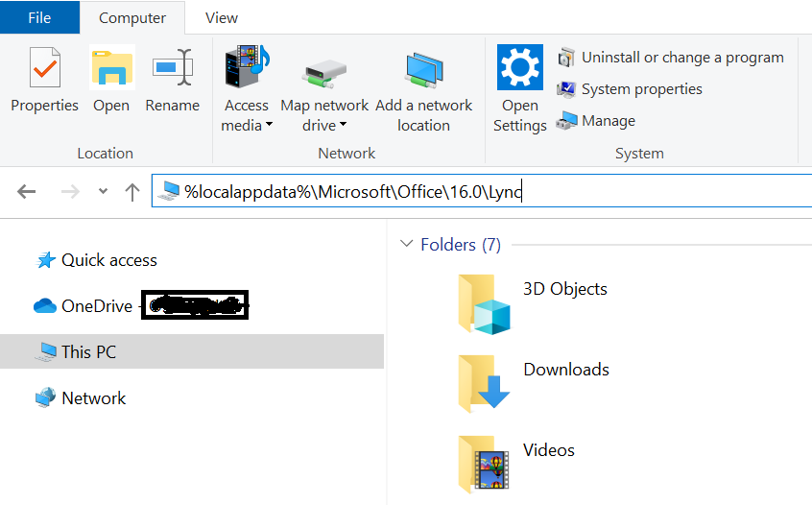Switch to the View ribbon tab

click(x=222, y=17)
